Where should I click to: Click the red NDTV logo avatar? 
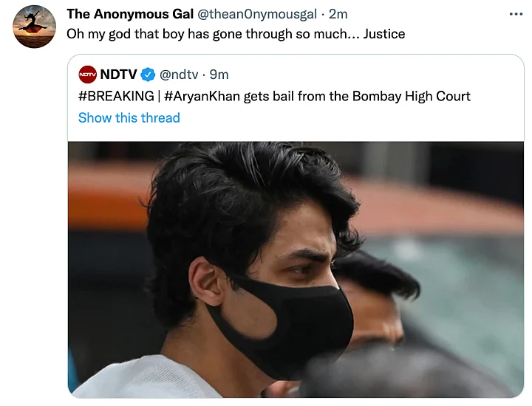point(87,75)
